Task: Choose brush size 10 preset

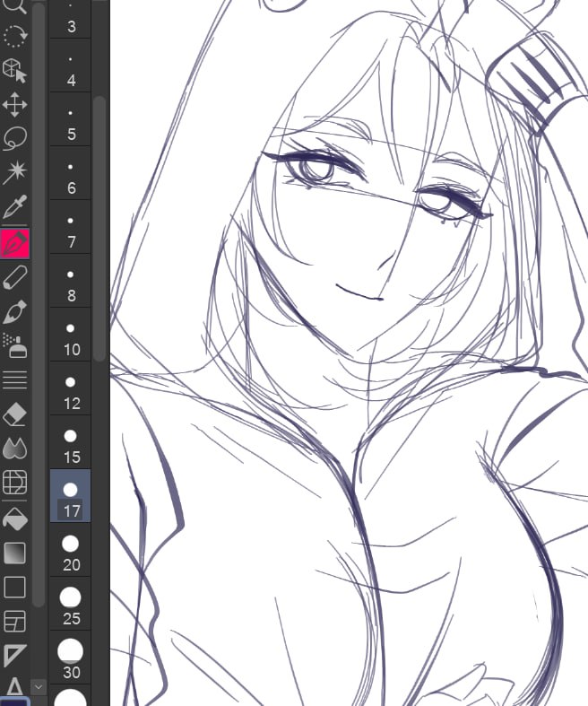Action: click(70, 334)
